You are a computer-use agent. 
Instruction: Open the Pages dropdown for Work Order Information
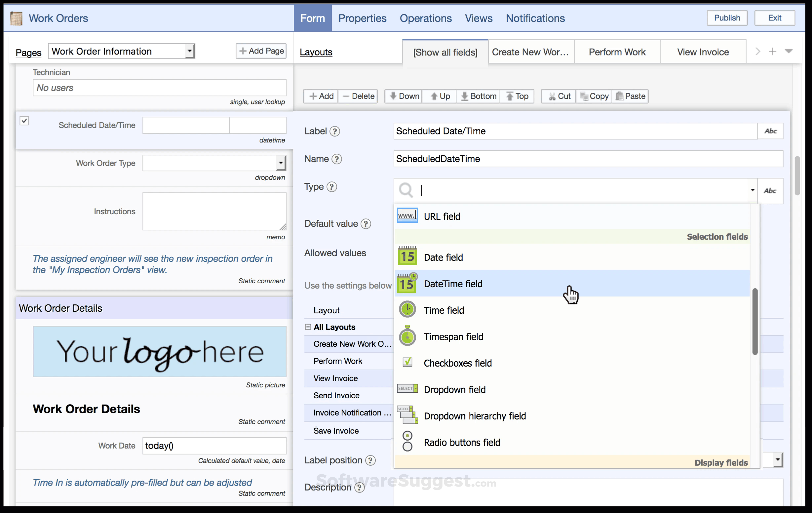point(189,51)
